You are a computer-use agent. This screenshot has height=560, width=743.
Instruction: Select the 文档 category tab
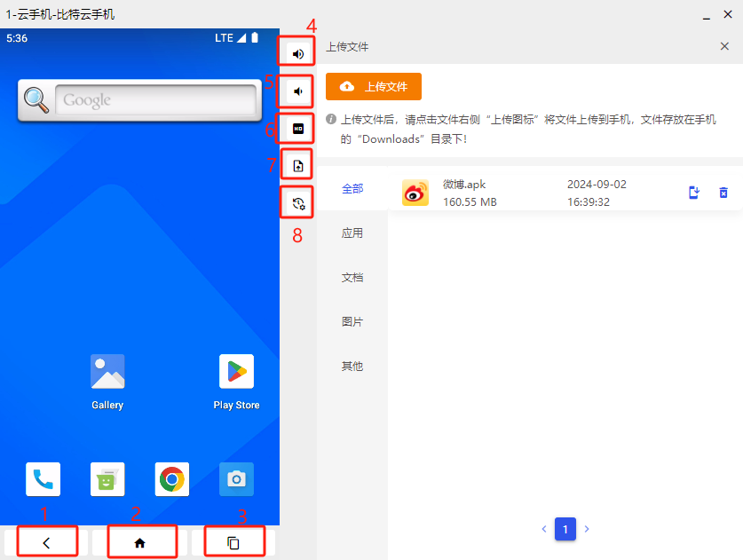[x=352, y=277]
